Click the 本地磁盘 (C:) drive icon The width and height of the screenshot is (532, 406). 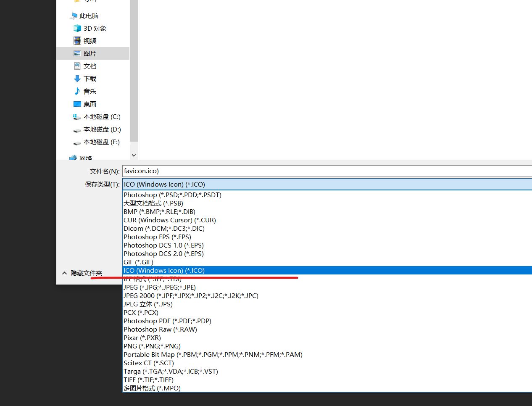click(77, 117)
